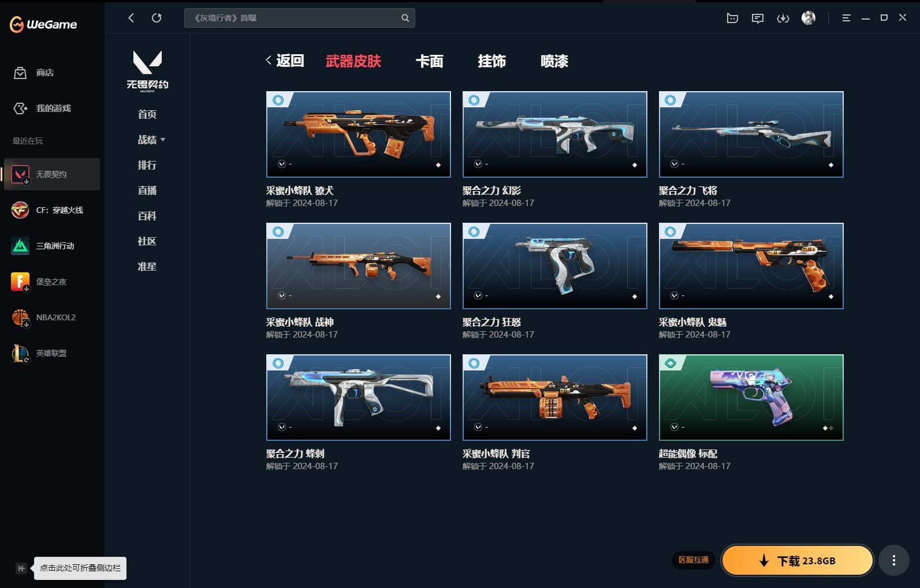Open the messages chat icon
The height and width of the screenshot is (588, 920).
point(757,18)
